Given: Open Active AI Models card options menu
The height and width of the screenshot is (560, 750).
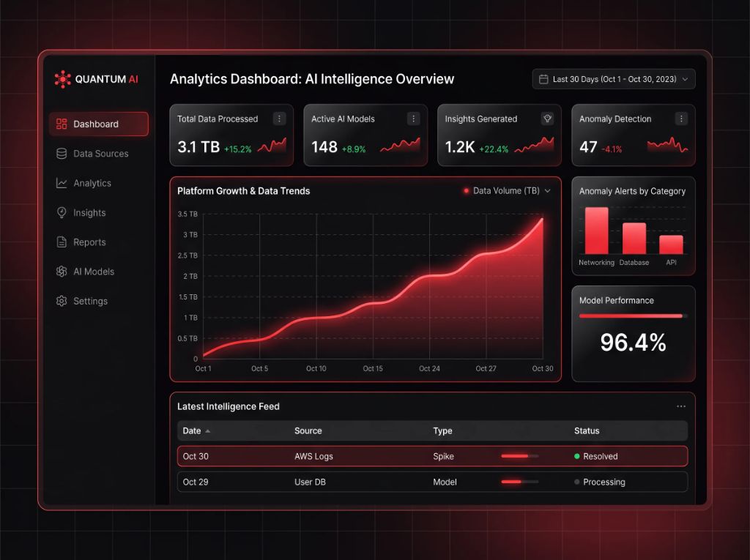Looking at the screenshot, I should click(413, 119).
